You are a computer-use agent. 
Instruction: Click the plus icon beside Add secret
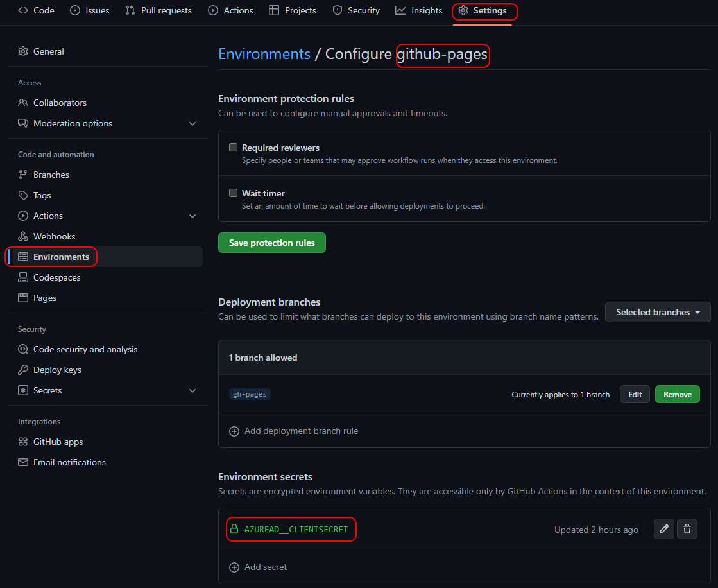(234, 567)
